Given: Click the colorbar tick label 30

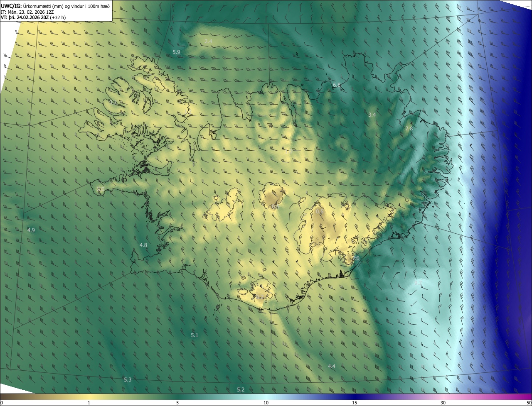Looking at the screenshot, I should point(443,403).
